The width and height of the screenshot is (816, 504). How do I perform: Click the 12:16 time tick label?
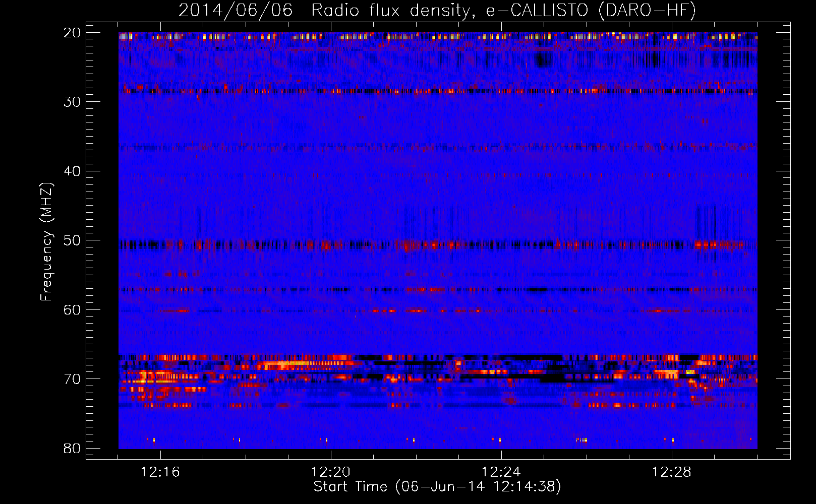[160, 472]
